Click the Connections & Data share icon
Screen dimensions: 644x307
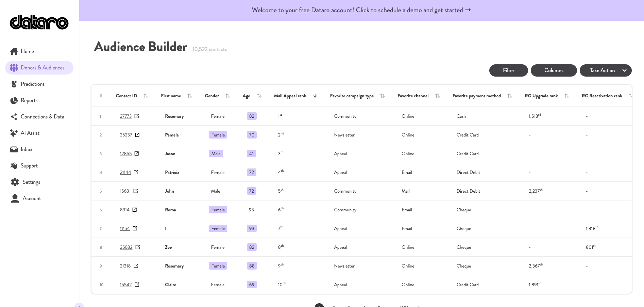click(x=14, y=116)
